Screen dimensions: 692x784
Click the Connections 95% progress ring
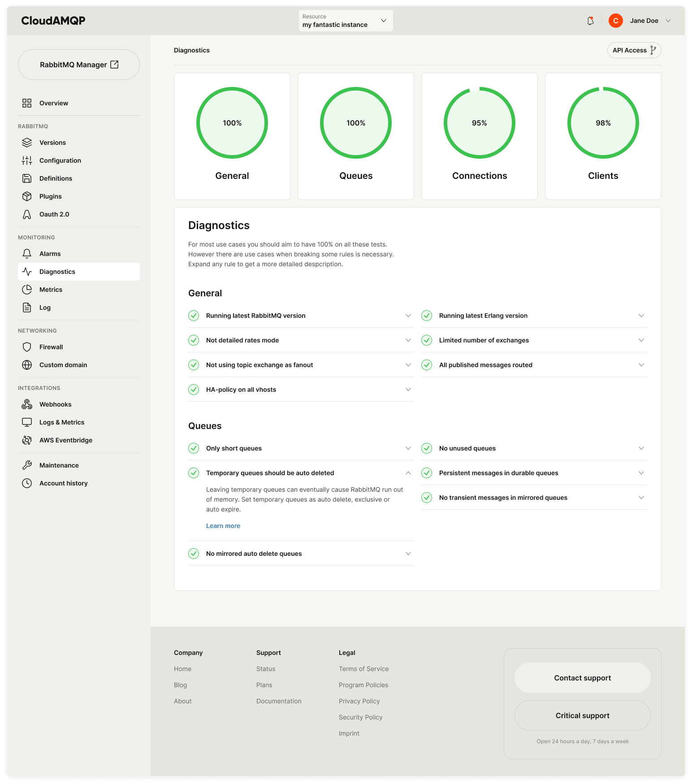coord(480,123)
